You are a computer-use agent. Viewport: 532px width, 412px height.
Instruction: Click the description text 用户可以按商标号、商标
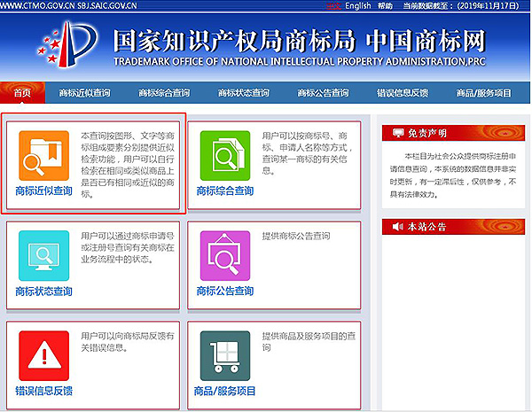click(307, 153)
